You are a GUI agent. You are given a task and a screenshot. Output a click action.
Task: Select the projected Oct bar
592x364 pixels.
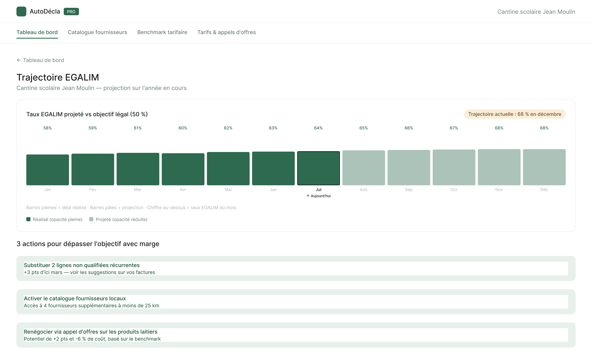point(454,167)
